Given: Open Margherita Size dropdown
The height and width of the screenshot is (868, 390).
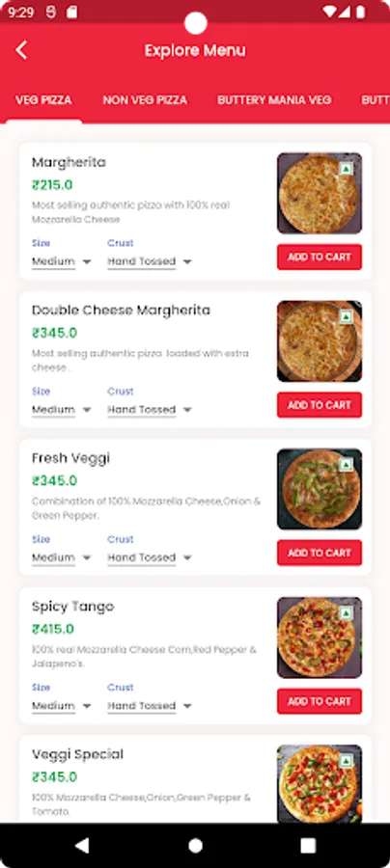Looking at the screenshot, I should point(62,261).
